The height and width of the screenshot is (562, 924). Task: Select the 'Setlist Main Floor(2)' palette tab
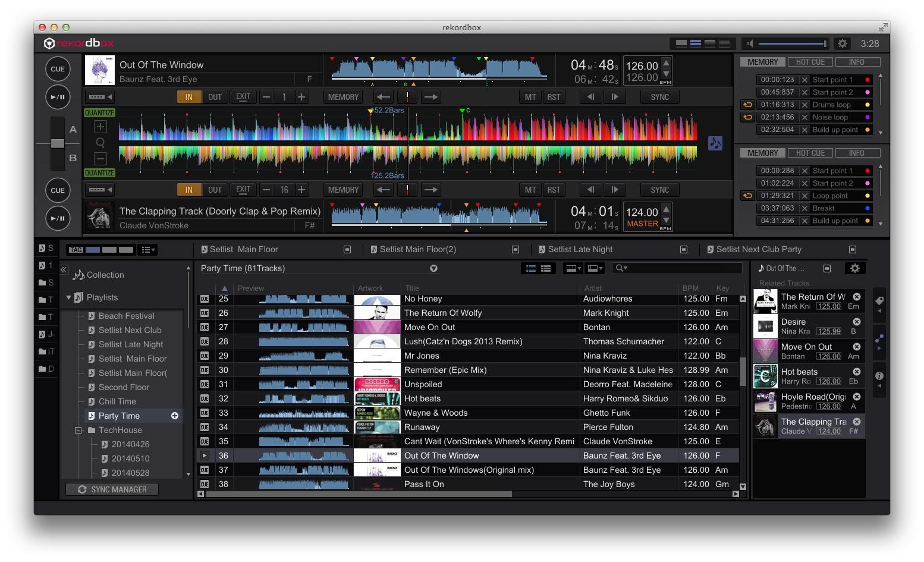[418, 250]
